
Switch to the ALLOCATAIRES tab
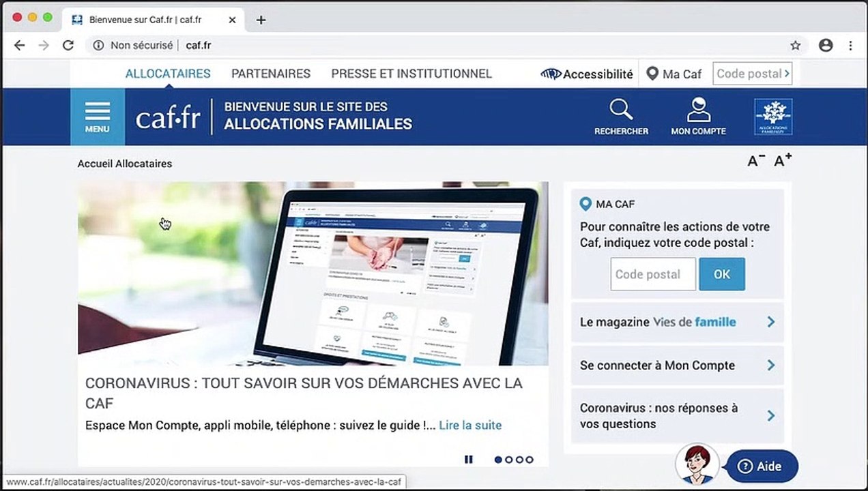168,74
